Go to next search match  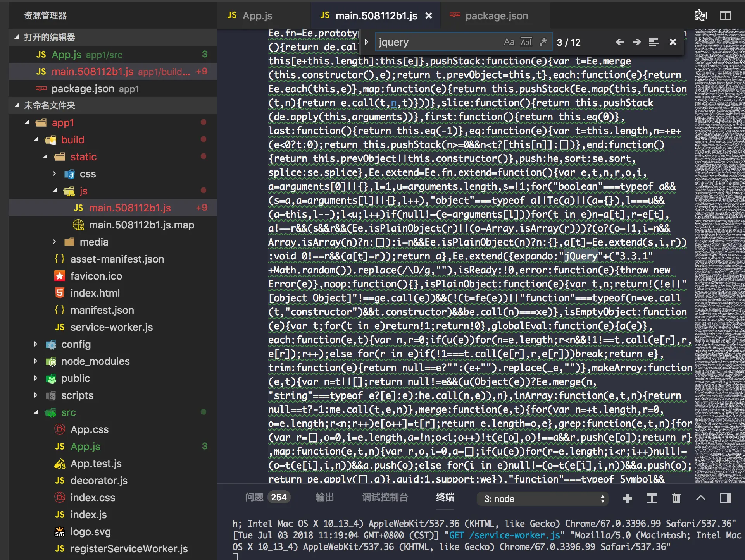point(636,42)
